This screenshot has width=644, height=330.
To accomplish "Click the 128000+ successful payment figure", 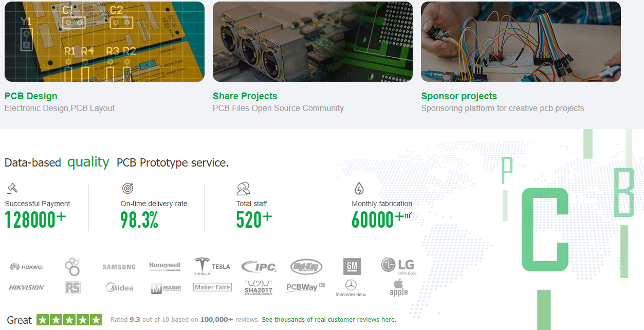I will [x=35, y=219].
